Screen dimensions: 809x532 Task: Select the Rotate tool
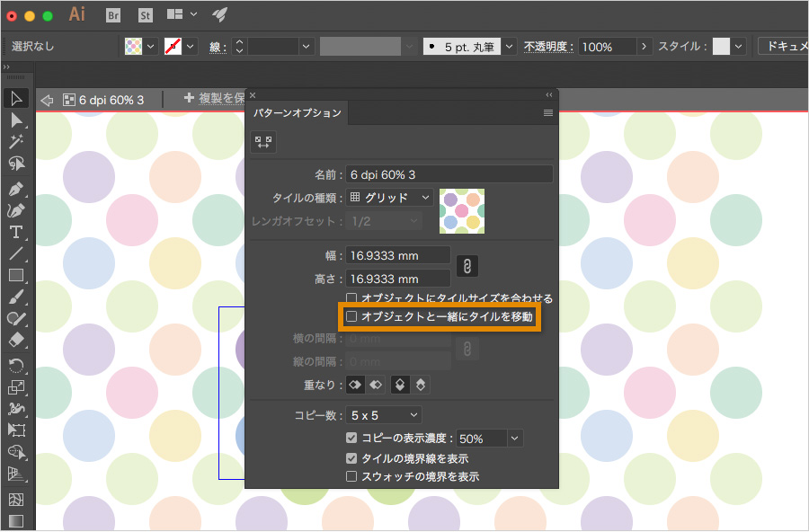tap(16, 366)
